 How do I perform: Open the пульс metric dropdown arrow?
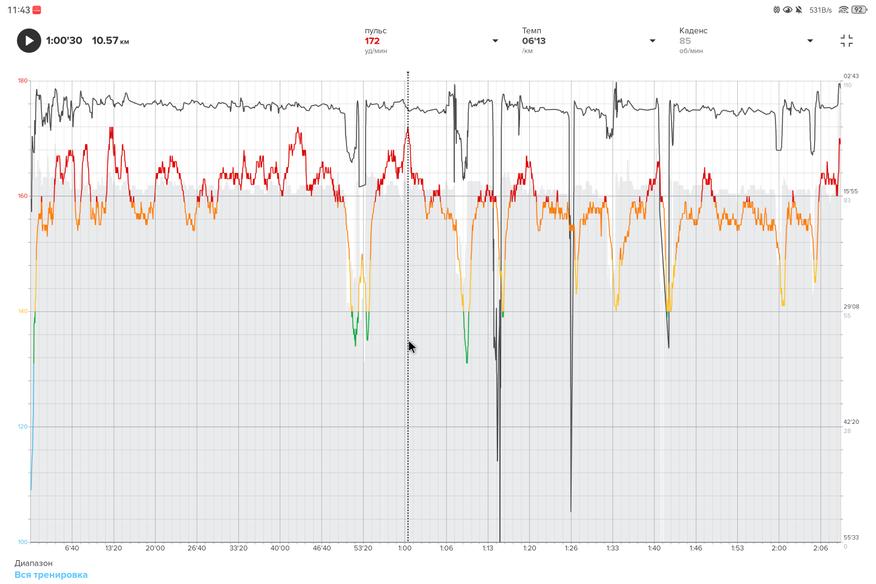click(x=495, y=41)
